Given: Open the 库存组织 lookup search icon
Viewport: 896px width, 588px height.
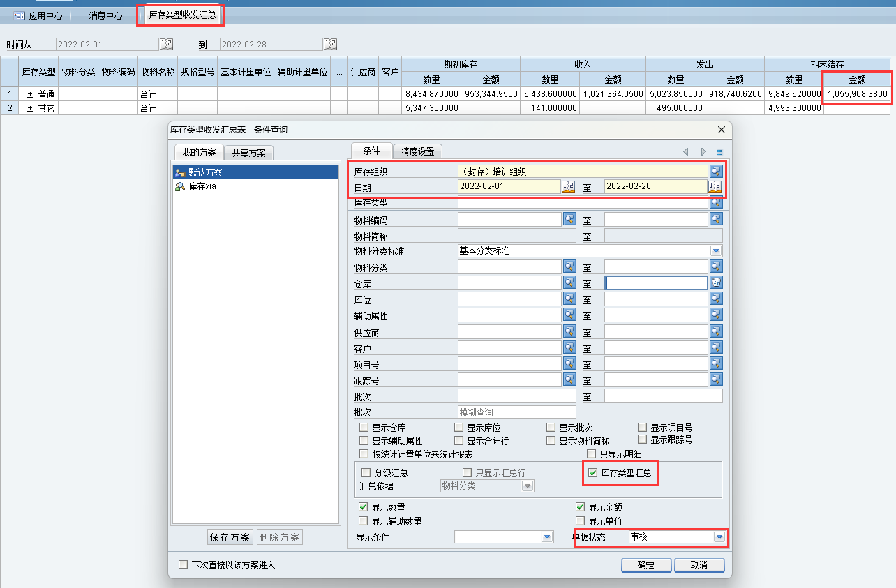Looking at the screenshot, I should (x=716, y=172).
